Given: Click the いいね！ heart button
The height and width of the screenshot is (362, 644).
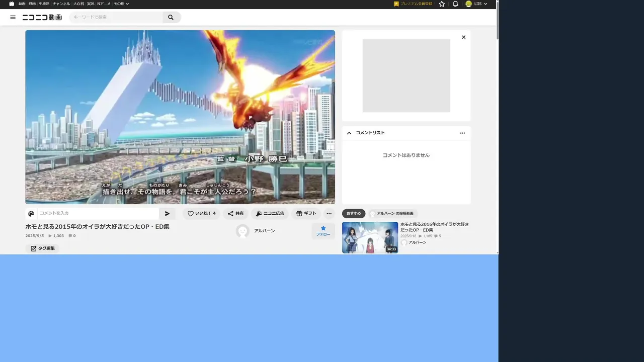Looking at the screenshot, I should 201,214.
